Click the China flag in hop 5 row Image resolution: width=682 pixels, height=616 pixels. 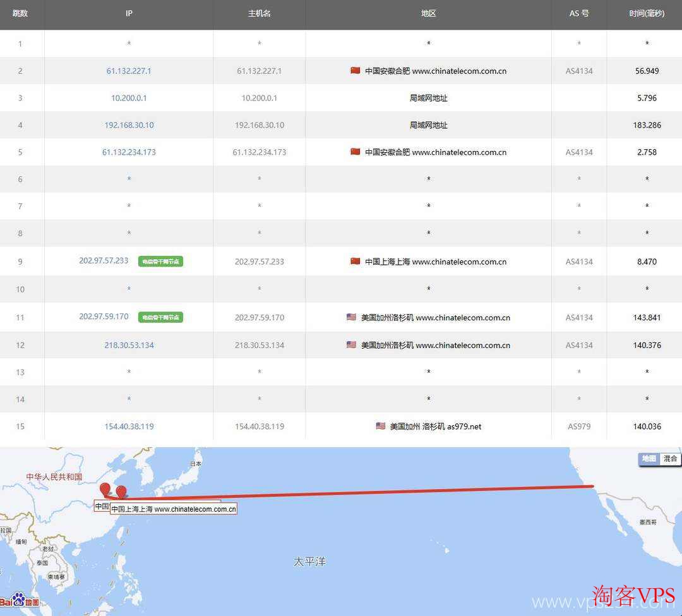[x=356, y=152]
